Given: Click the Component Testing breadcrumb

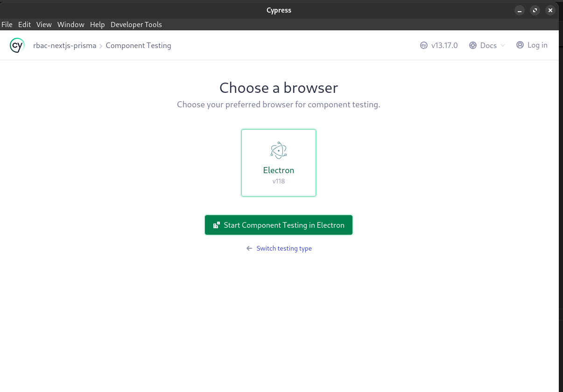Looking at the screenshot, I should (x=139, y=45).
